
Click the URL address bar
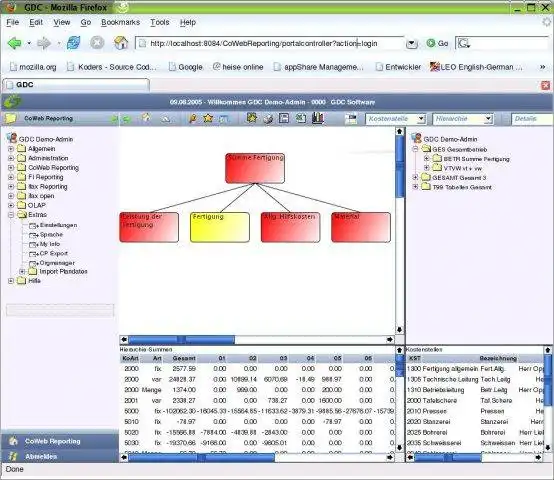tap(269, 43)
